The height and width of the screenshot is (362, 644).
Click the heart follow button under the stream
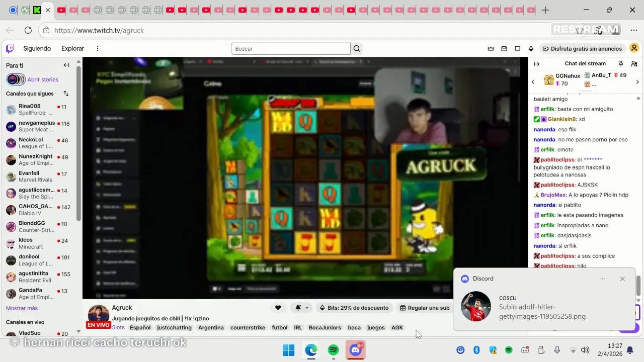(x=278, y=308)
